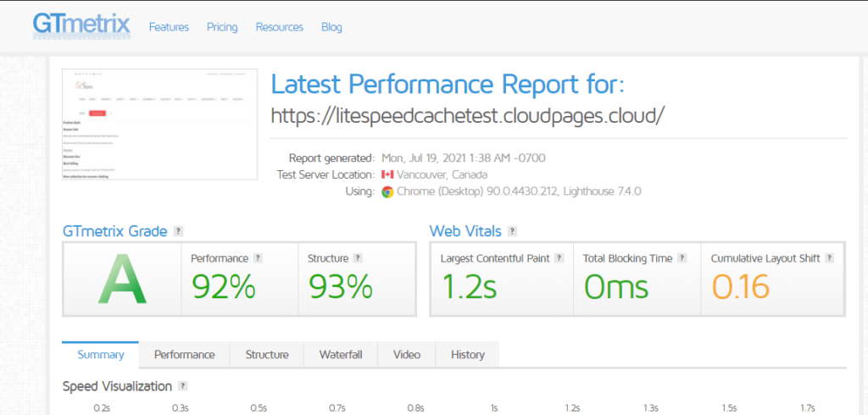The image size is (868, 415).
Task: Click the GTmetrix logo
Action: 81,25
